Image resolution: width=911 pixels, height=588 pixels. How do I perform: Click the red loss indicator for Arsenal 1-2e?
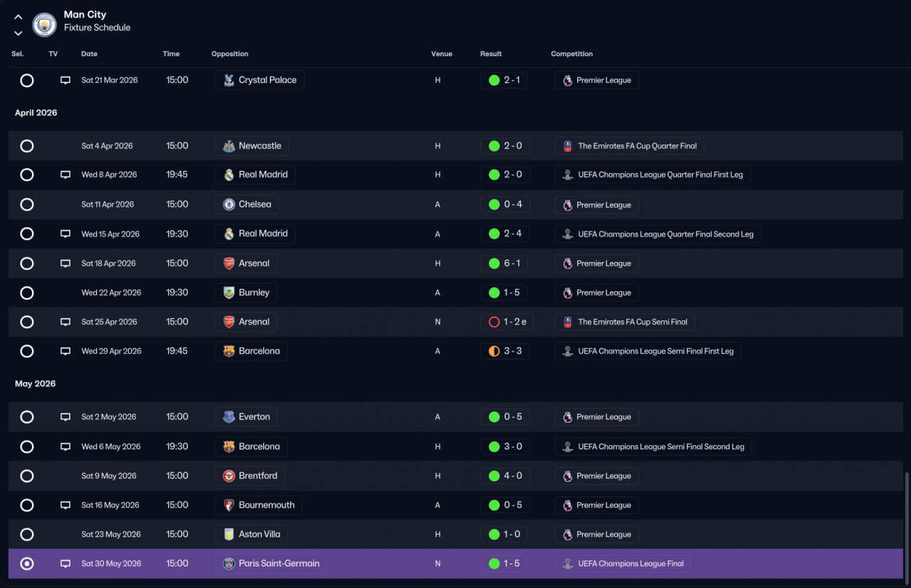pos(494,322)
